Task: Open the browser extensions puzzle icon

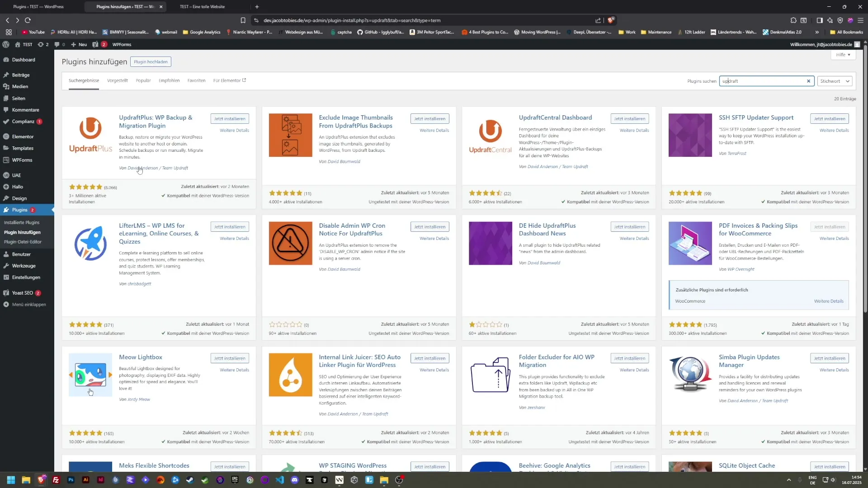Action: click(794, 20)
